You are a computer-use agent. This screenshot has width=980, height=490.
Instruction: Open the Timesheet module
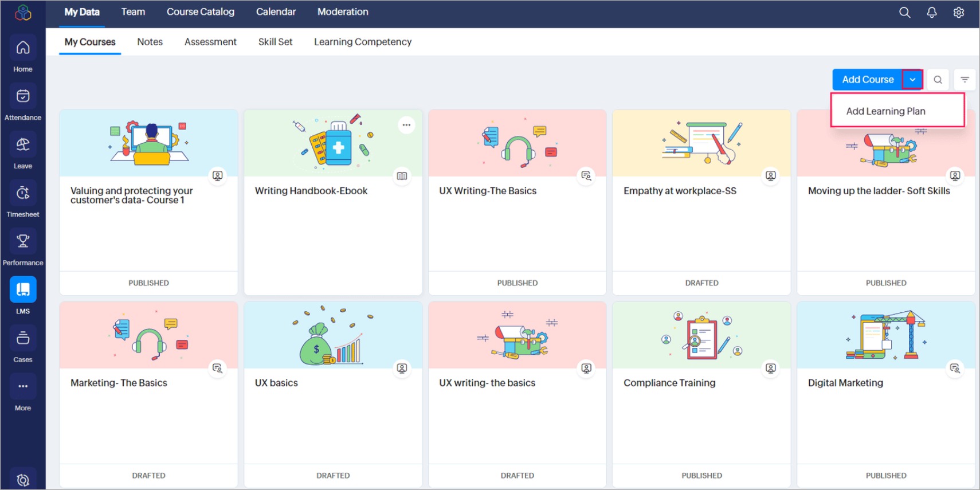coord(23,199)
